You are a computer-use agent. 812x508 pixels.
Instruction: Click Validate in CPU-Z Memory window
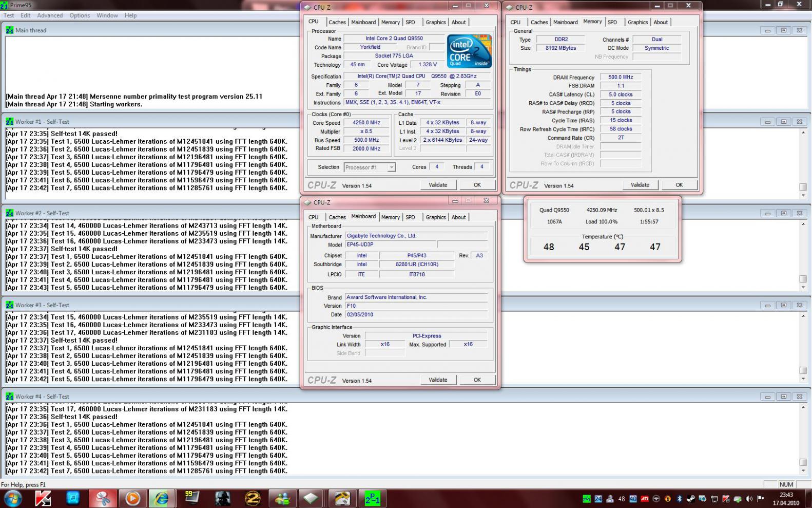coord(640,185)
